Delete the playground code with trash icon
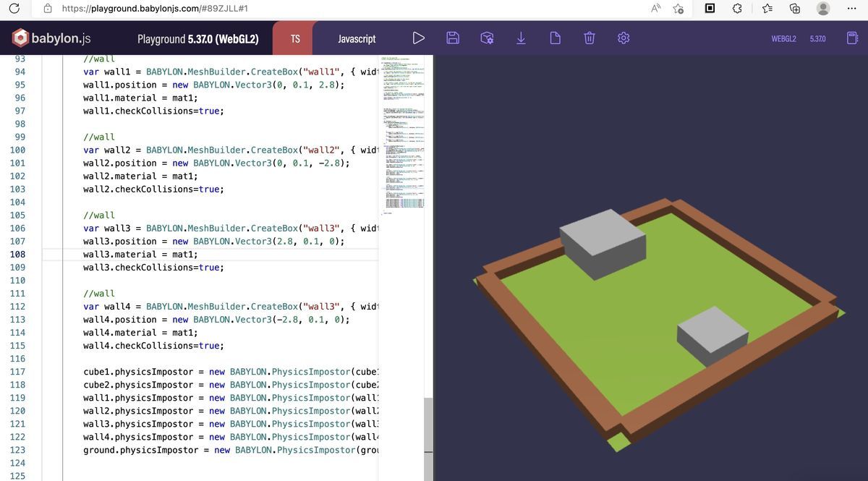 tap(589, 38)
